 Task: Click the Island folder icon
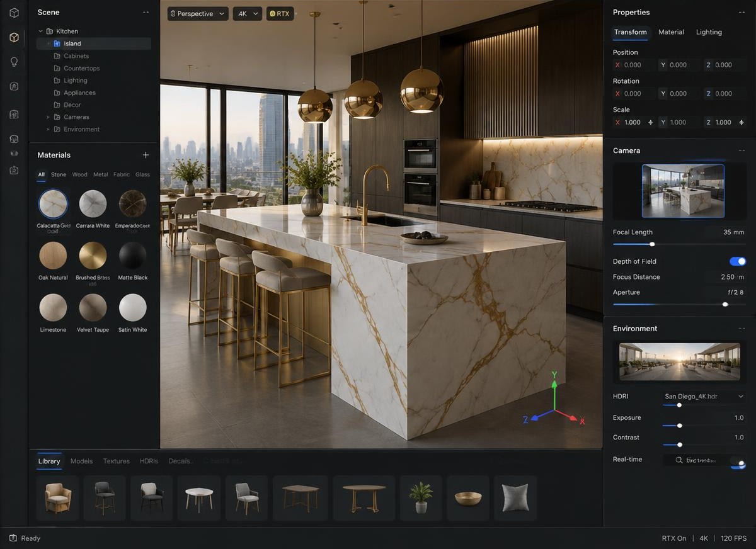(57, 43)
